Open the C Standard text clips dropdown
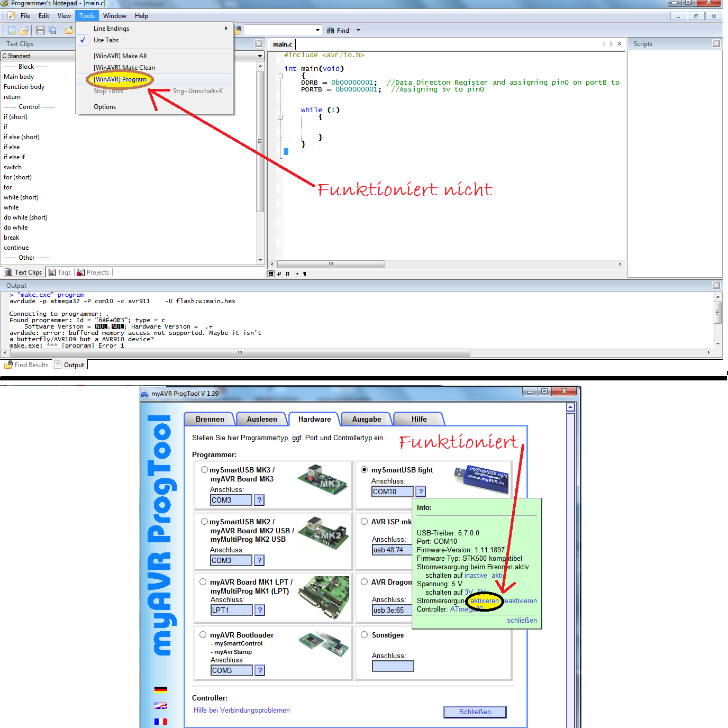Screen dimensions: 728x728 pyautogui.click(x=260, y=56)
